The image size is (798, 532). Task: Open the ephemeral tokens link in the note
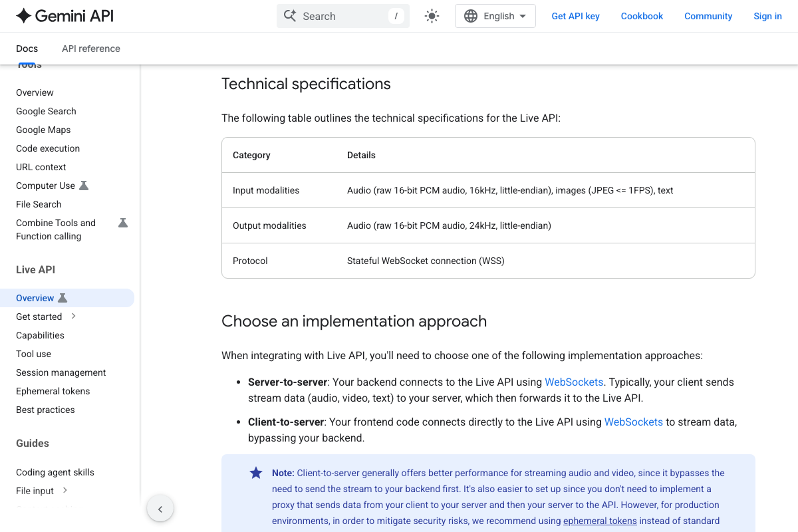click(600, 521)
